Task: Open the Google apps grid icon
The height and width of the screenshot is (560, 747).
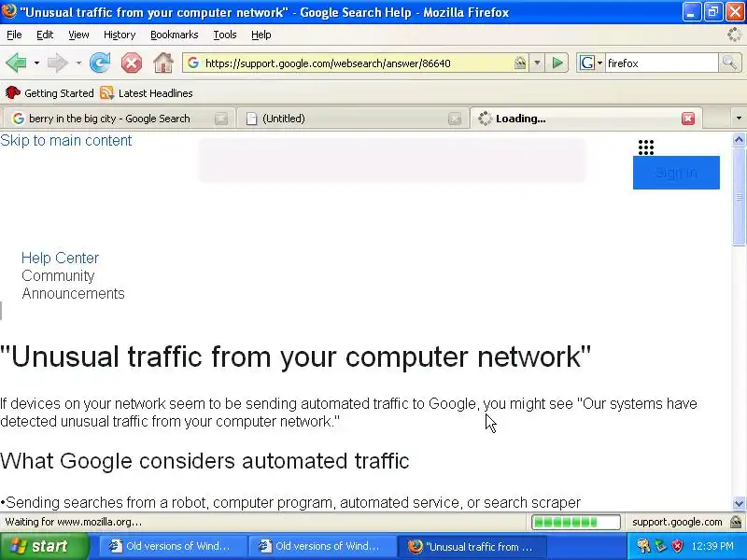Action: click(646, 147)
